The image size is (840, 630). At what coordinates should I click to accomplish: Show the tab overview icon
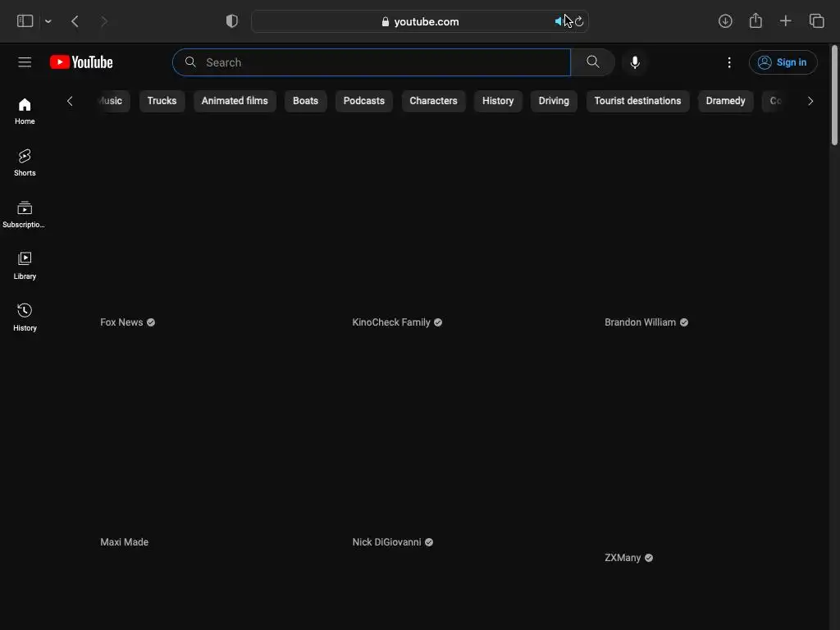(816, 21)
